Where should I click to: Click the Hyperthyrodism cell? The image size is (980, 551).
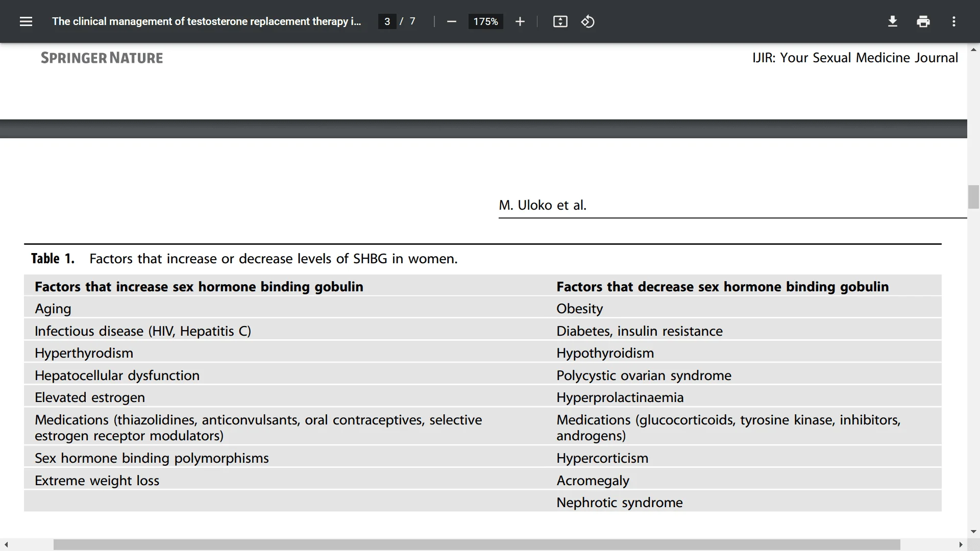pos(84,353)
